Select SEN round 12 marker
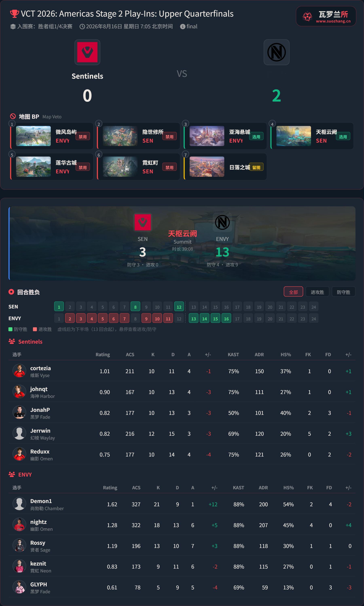This screenshot has width=364, height=606. (x=179, y=307)
